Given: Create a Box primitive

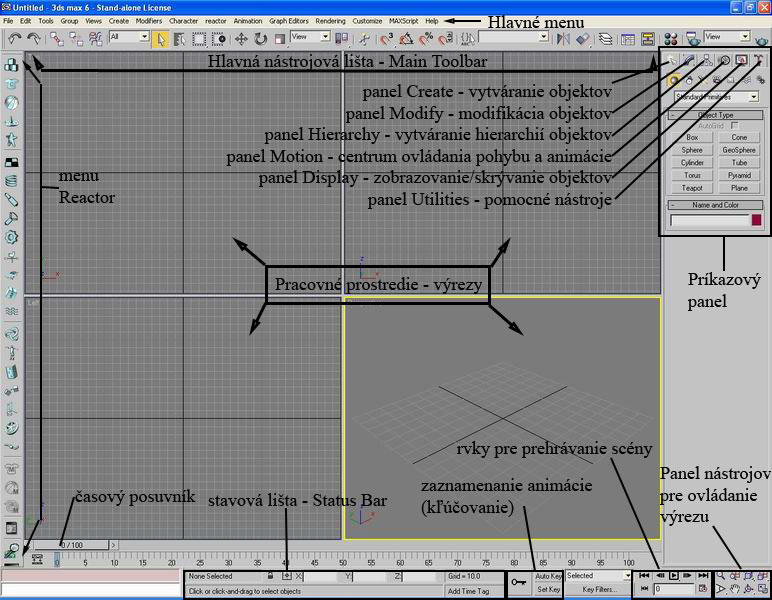Looking at the screenshot, I should [692, 137].
